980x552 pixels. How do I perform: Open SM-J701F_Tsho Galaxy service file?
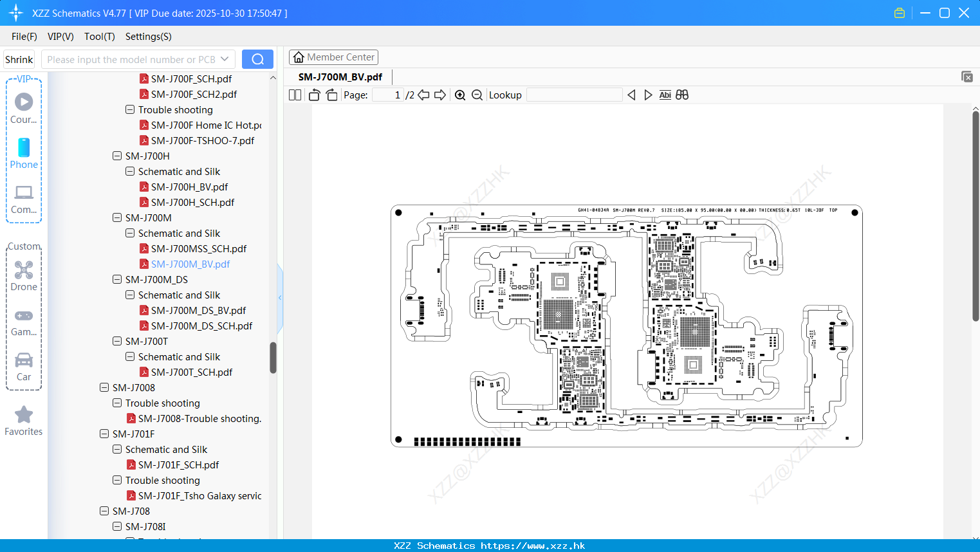[199, 495]
